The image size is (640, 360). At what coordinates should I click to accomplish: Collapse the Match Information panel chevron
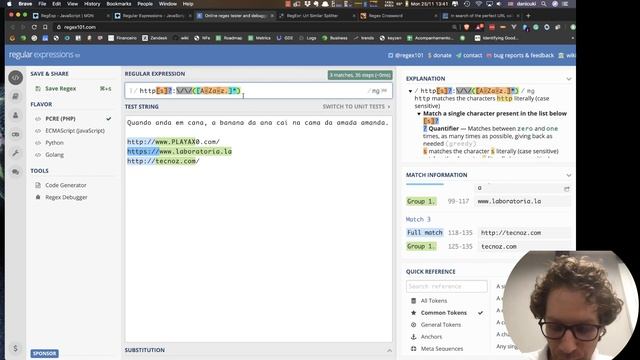(x=569, y=175)
